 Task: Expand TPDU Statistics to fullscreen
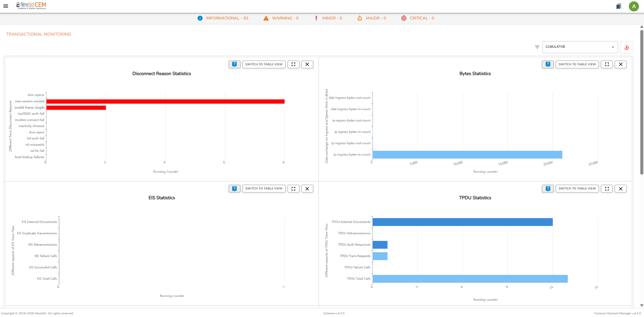click(x=607, y=188)
